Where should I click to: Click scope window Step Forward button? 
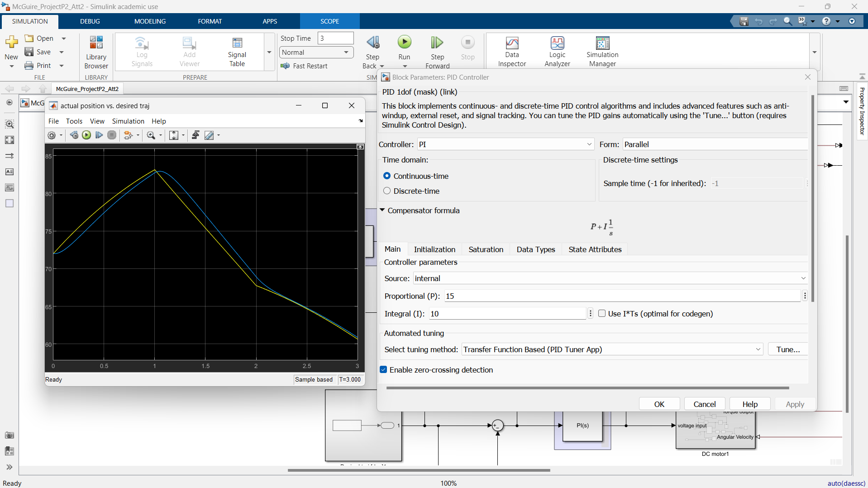point(99,135)
